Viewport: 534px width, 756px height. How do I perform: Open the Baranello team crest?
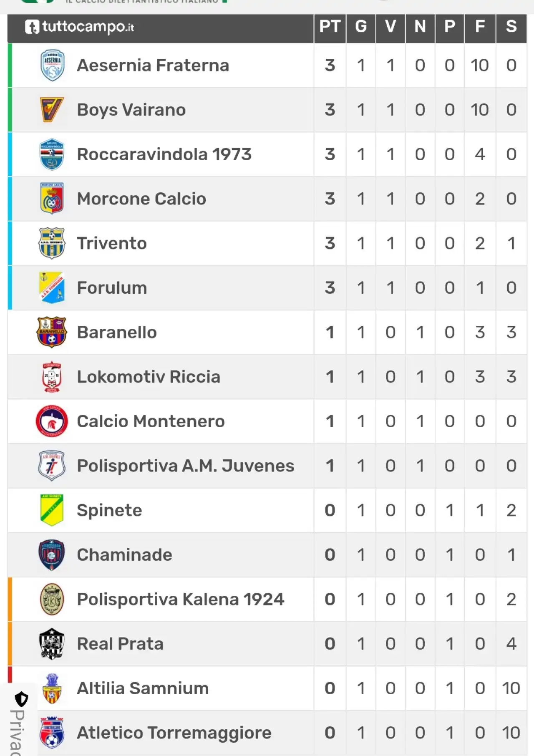[x=52, y=332]
